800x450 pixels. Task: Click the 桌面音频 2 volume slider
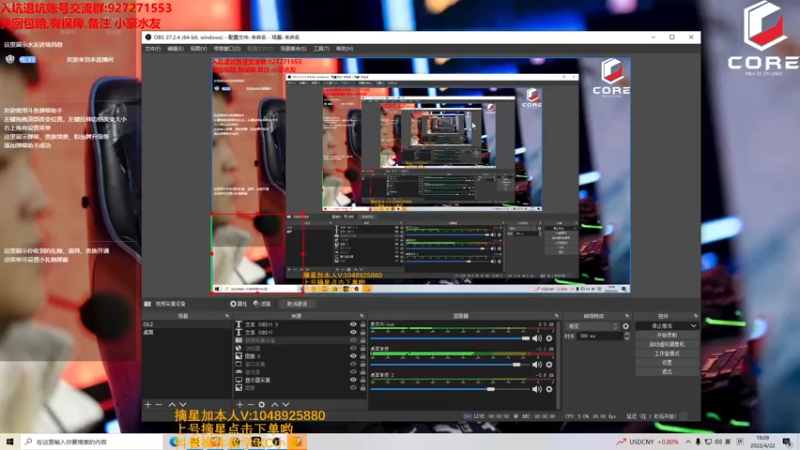[x=450, y=389]
